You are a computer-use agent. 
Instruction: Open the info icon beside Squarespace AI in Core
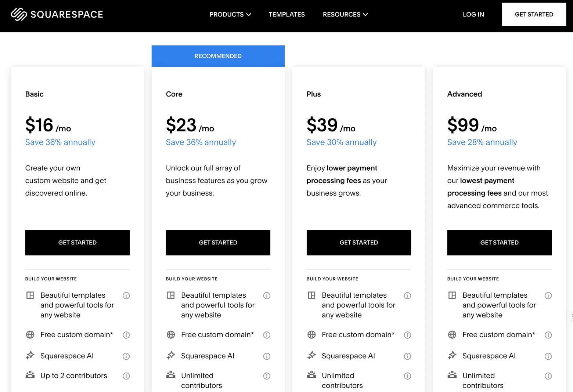pyautogui.click(x=267, y=356)
